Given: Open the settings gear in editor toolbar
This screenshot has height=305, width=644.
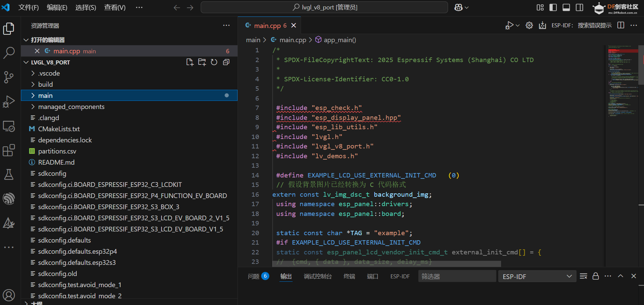Looking at the screenshot, I should coord(529,25).
